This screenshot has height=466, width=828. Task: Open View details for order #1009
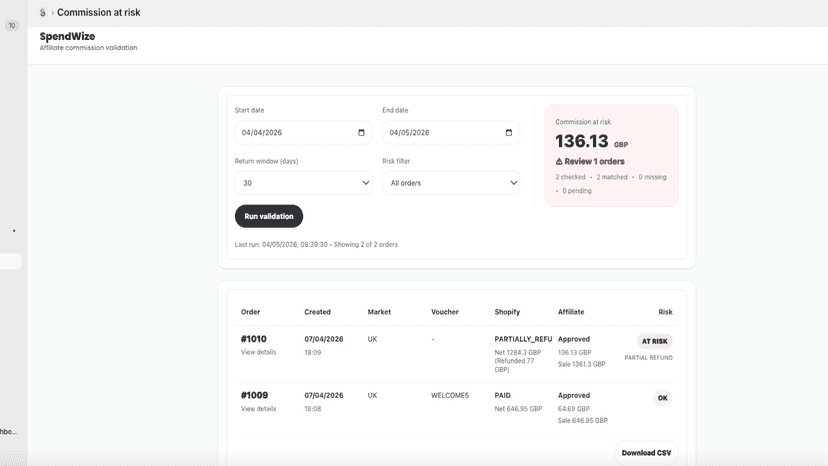pyautogui.click(x=258, y=409)
